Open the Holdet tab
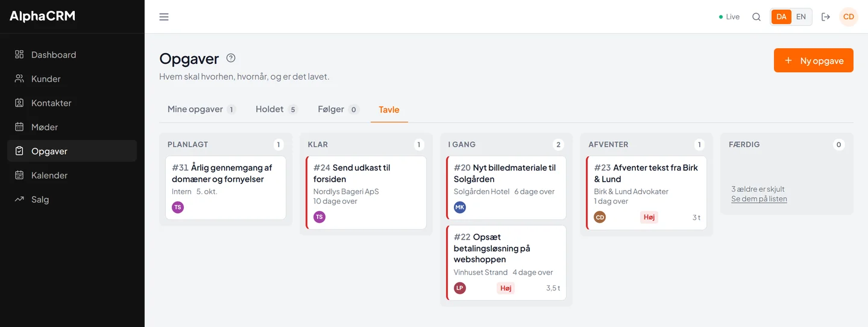The width and height of the screenshot is (868, 327). point(277,109)
